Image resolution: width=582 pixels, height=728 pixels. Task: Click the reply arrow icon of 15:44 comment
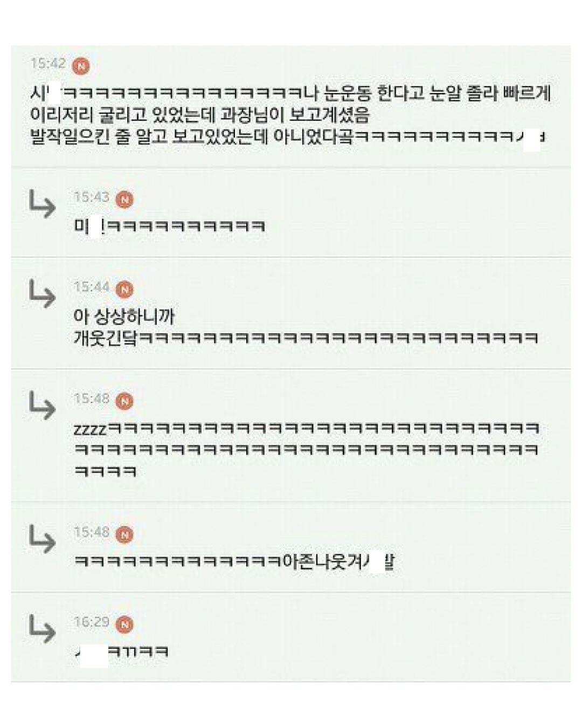(x=42, y=294)
